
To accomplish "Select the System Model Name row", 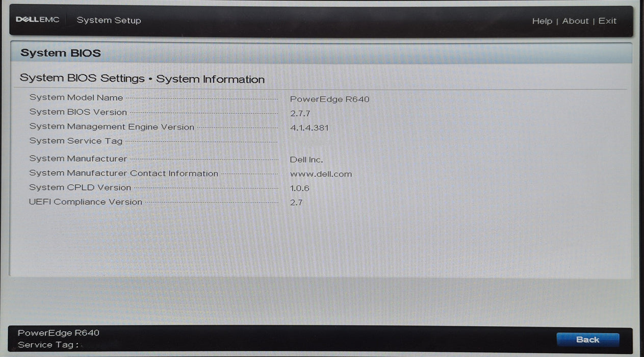I will point(76,97).
